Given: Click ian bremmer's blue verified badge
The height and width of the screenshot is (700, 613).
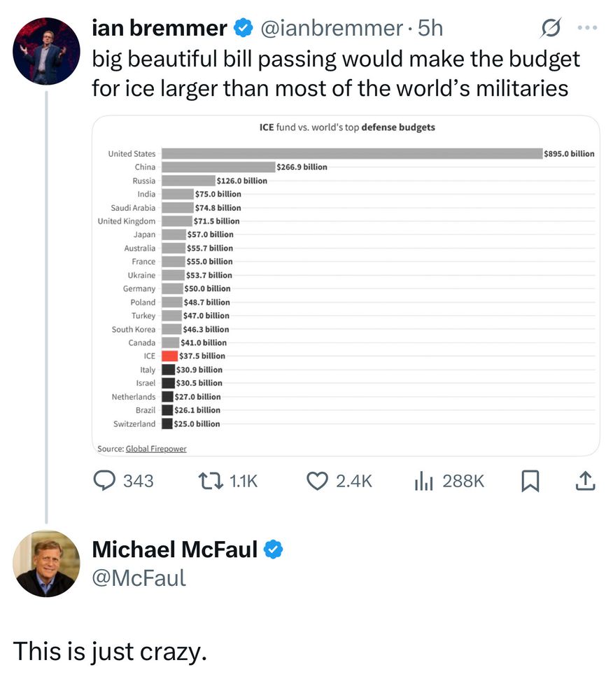Looking at the screenshot, I should [243, 28].
